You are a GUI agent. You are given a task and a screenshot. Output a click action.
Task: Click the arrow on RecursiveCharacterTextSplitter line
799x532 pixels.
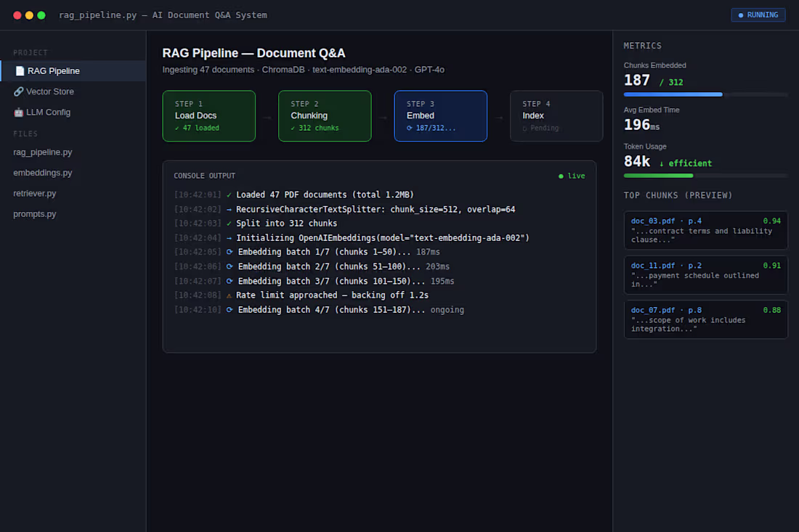tap(230, 209)
